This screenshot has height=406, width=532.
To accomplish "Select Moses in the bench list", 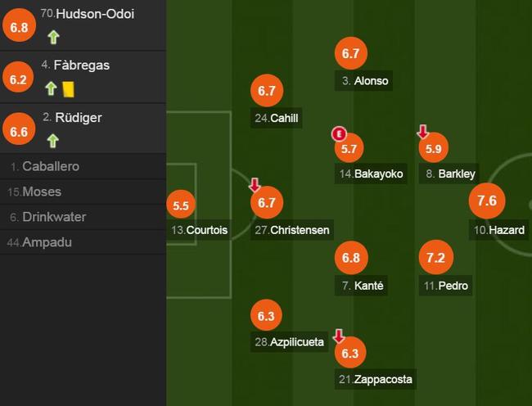I will point(83,192).
